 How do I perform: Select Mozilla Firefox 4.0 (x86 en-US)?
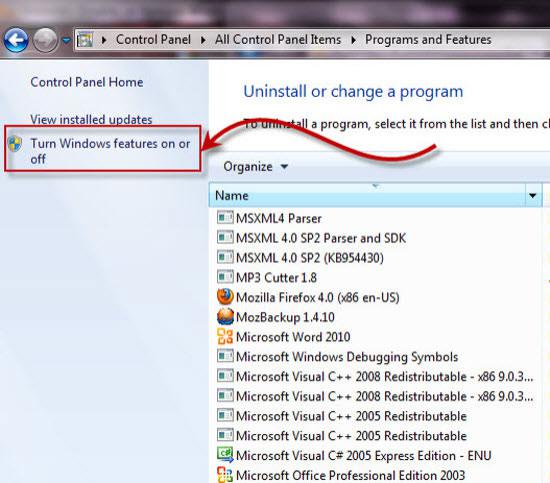[318, 297]
